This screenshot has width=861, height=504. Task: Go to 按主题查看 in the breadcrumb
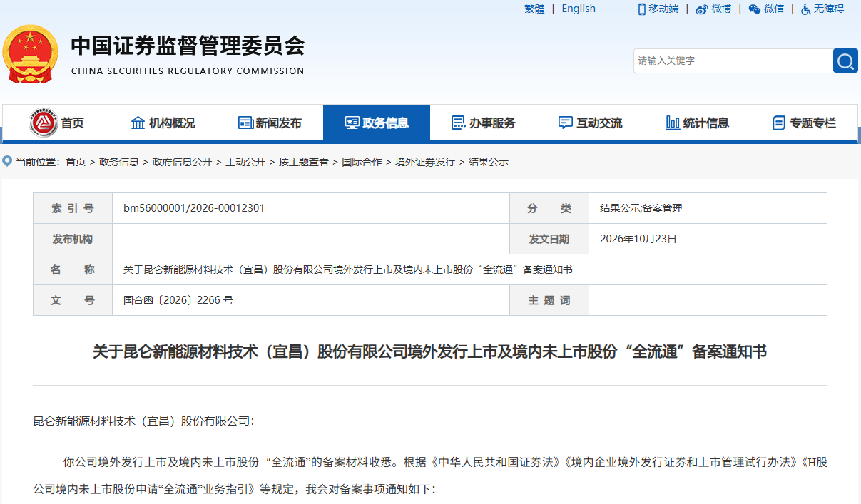[x=304, y=162]
